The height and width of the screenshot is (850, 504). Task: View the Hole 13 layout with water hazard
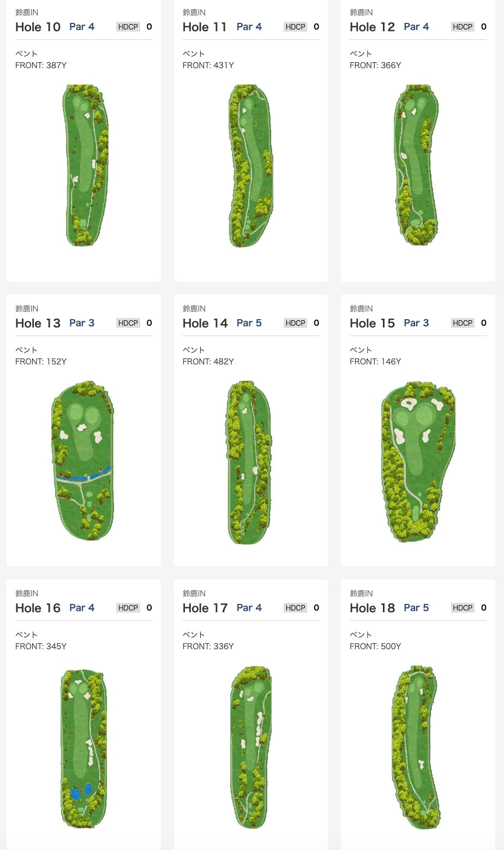pyautogui.click(x=83, y=461)
